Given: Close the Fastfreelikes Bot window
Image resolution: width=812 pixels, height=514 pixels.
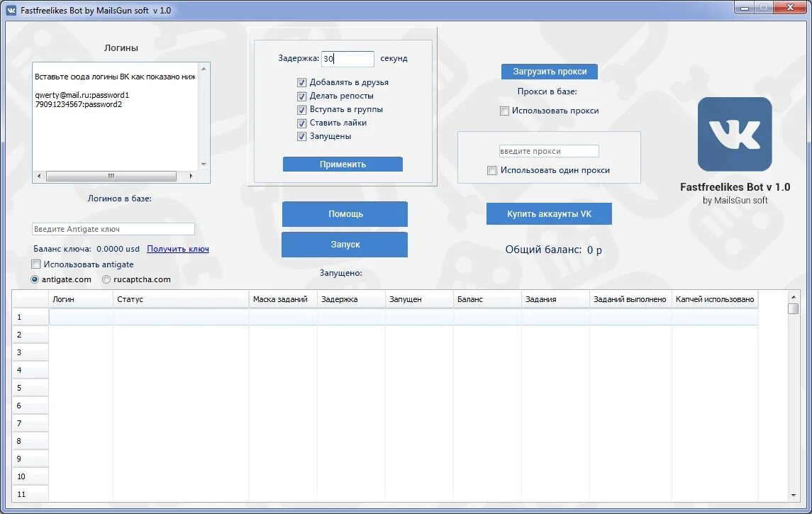Looking at the screenshot, I should click(x=790, y=7).
